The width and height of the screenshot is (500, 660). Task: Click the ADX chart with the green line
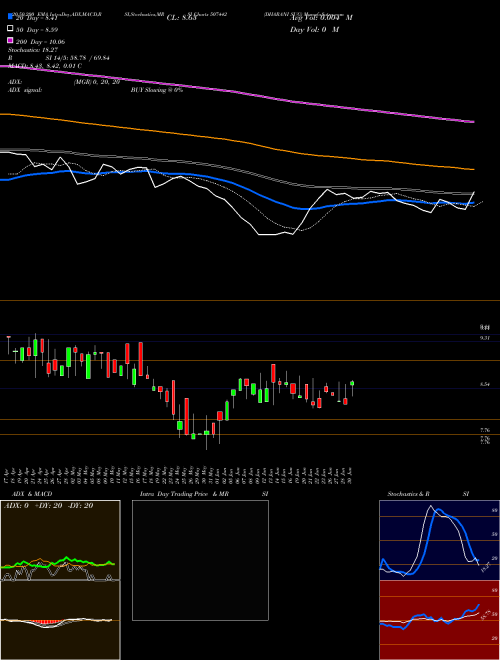coord(60,540)
